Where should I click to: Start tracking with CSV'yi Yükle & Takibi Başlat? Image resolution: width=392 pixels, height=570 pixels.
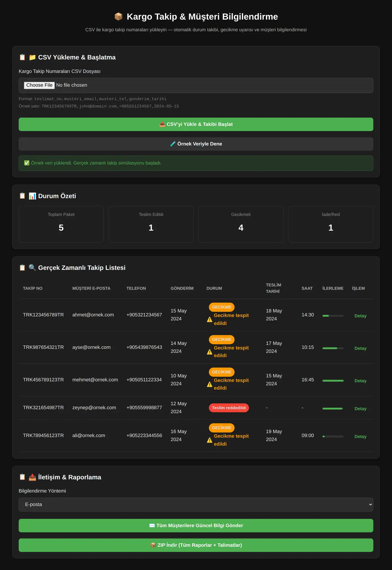196,124
